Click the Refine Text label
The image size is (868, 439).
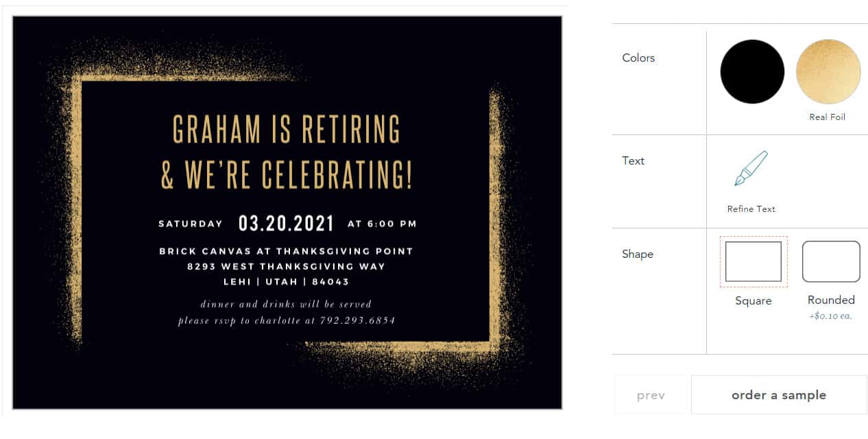pyautogui.click(x=751, y=209)
